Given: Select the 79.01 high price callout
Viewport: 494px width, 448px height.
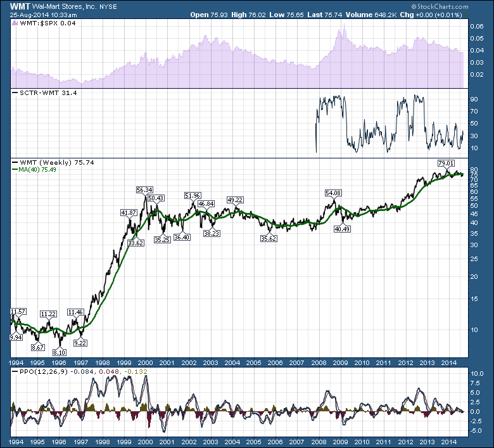Looking at the screenshot, I should point(447,163).
